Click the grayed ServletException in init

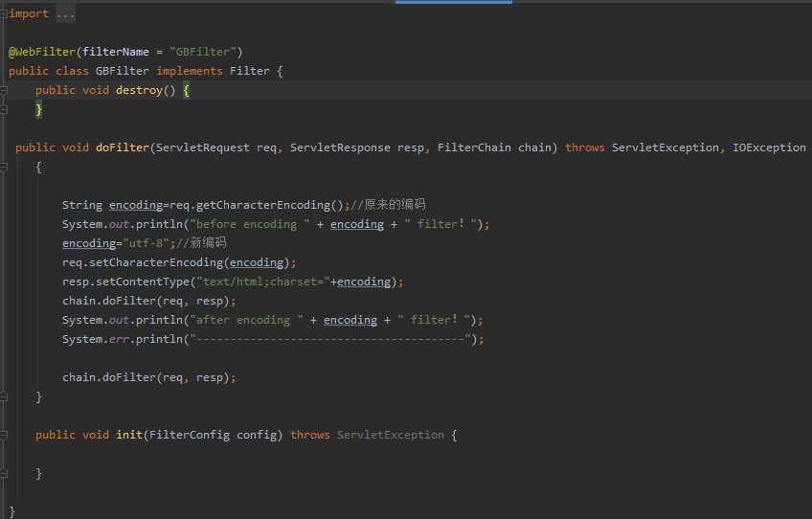391,435
